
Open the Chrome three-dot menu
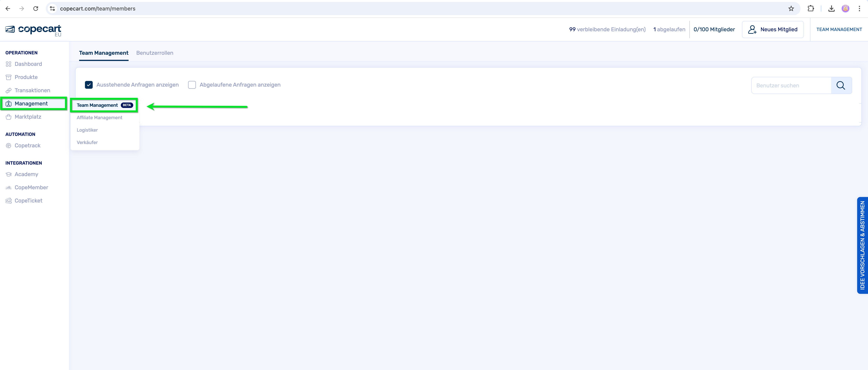click(859, 8)
